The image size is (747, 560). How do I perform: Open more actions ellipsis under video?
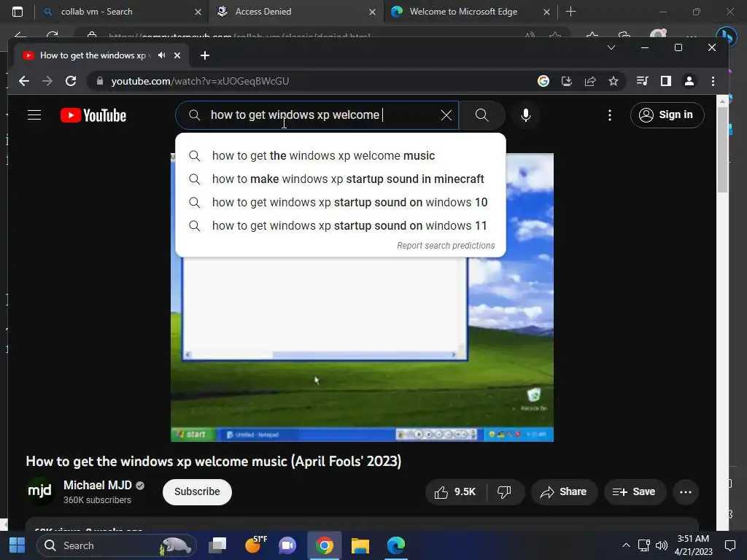pos(686,492)
